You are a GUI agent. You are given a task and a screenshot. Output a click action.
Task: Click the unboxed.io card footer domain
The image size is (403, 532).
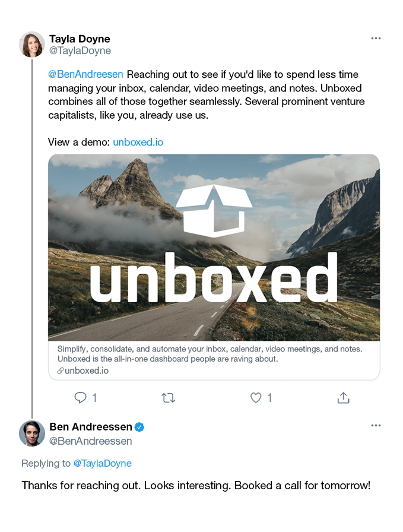(x=87, y=370)
